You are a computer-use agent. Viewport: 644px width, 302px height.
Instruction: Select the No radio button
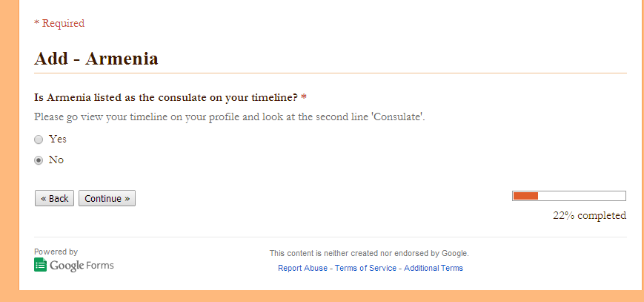pos(39,160)
